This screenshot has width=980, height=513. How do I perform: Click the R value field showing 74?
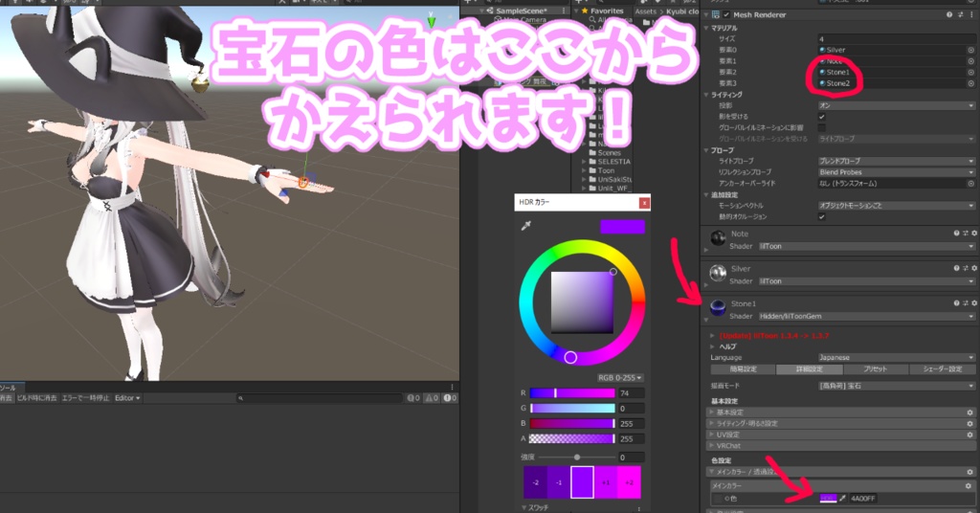(x=631, y=393)
